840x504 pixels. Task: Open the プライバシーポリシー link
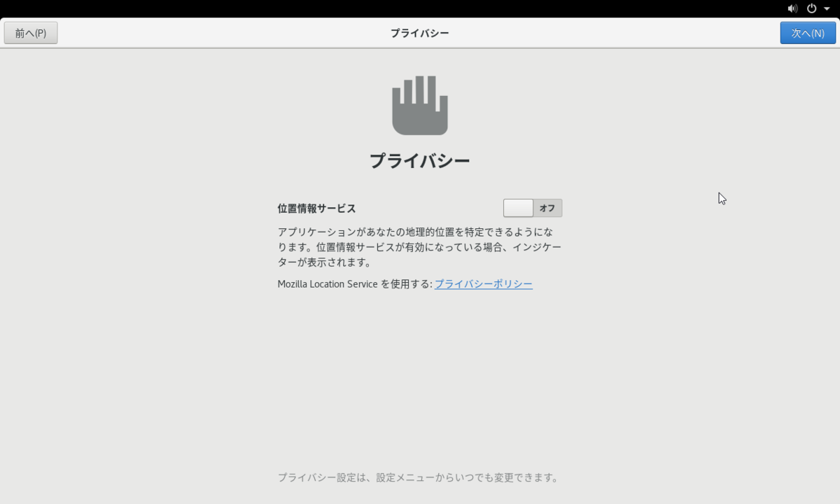[x=484, y=284]
